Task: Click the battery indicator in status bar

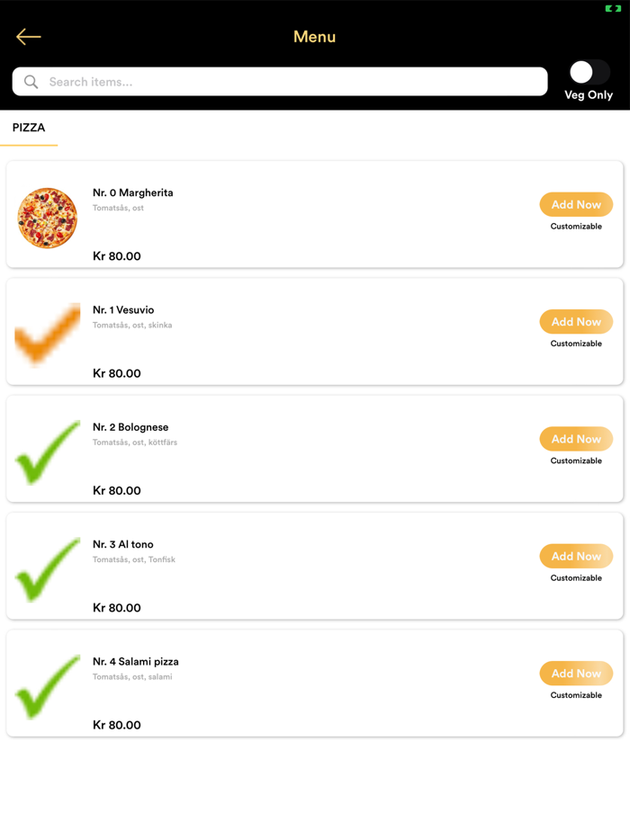Action: (613, 9)
